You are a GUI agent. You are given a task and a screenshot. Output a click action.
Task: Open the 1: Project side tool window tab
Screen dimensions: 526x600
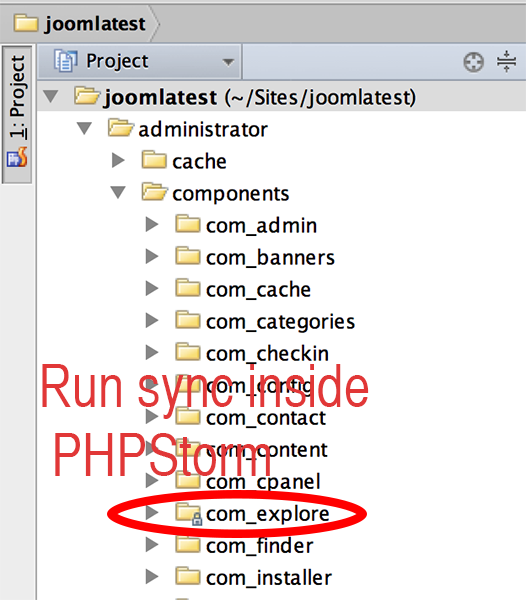pos(17,114)
